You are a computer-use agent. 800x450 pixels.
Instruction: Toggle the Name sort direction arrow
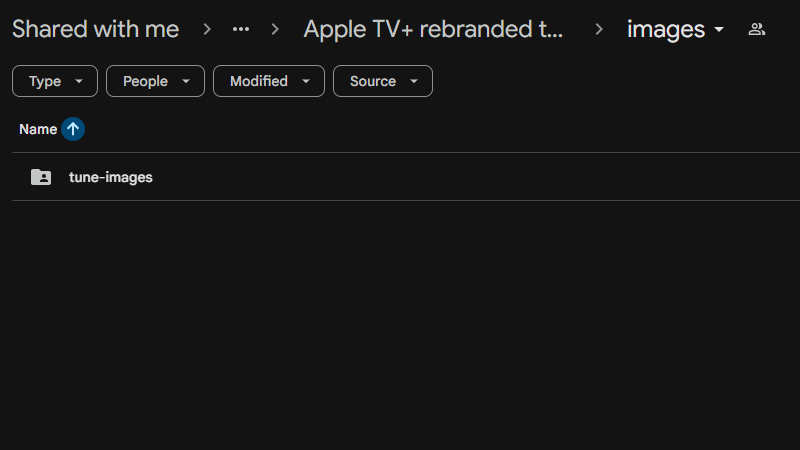click(x=73, y=129)
